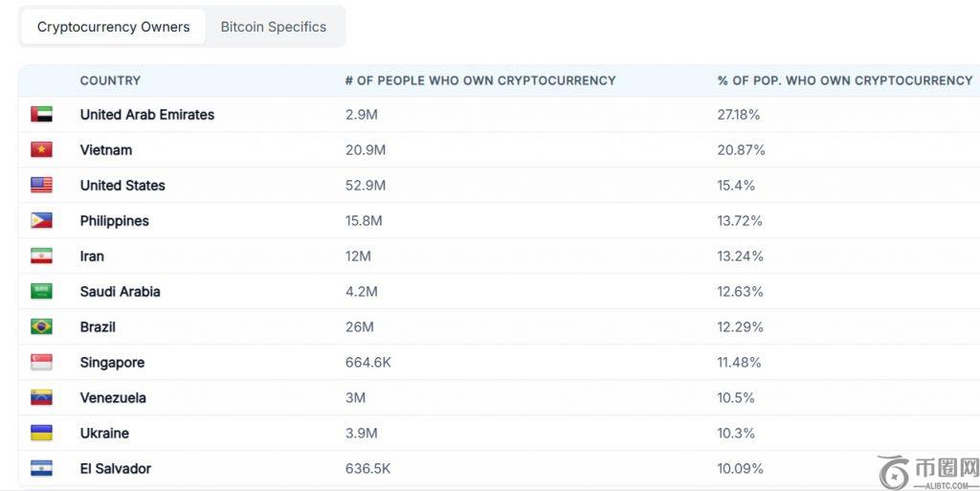Click the Philippines flag icon
Image resolution: width=980 pixels, height=491 pixels.
coord(41,221)
